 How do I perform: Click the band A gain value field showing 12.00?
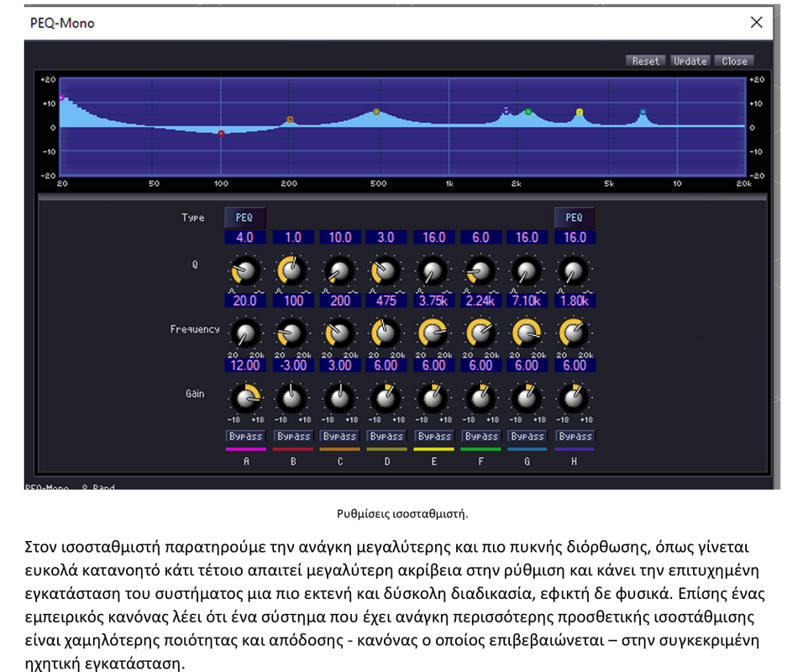(245, 365)
